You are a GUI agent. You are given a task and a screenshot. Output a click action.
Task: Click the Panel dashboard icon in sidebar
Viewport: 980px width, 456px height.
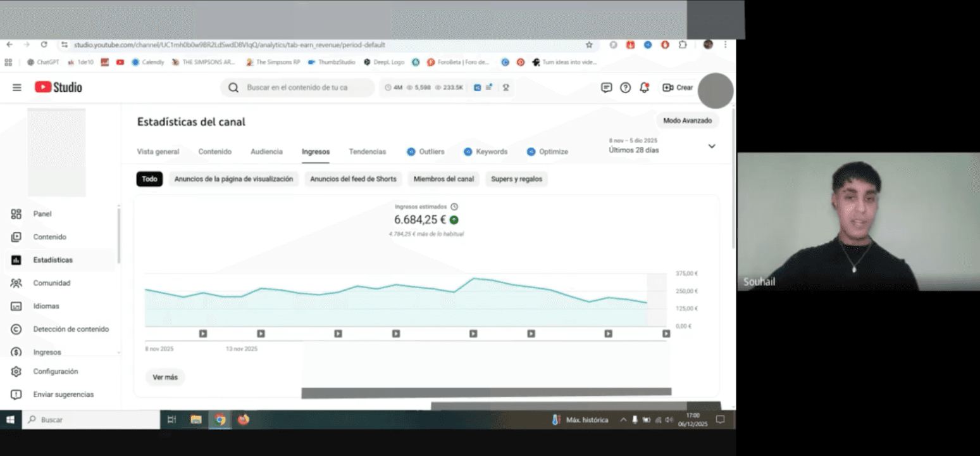16,214
